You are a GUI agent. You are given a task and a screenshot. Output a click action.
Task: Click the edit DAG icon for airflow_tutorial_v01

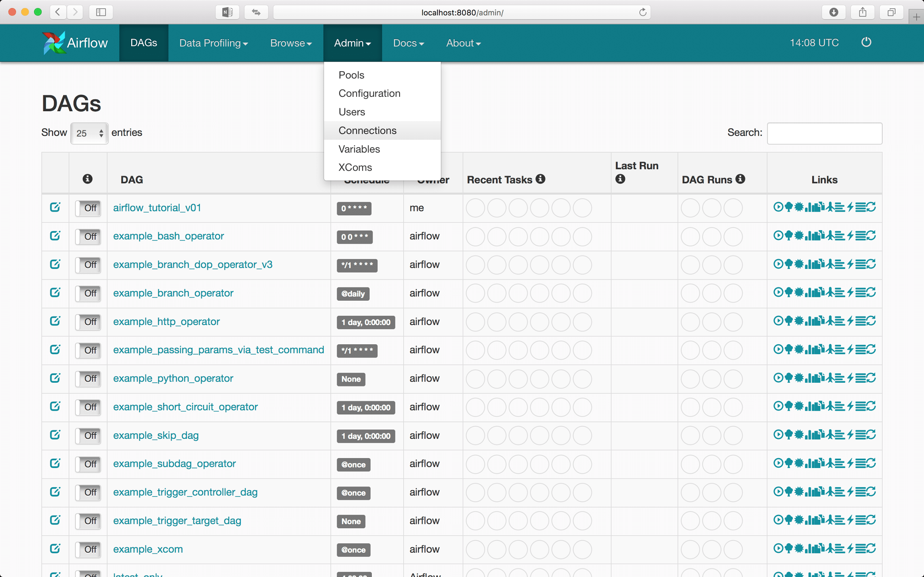click(55, 207)
